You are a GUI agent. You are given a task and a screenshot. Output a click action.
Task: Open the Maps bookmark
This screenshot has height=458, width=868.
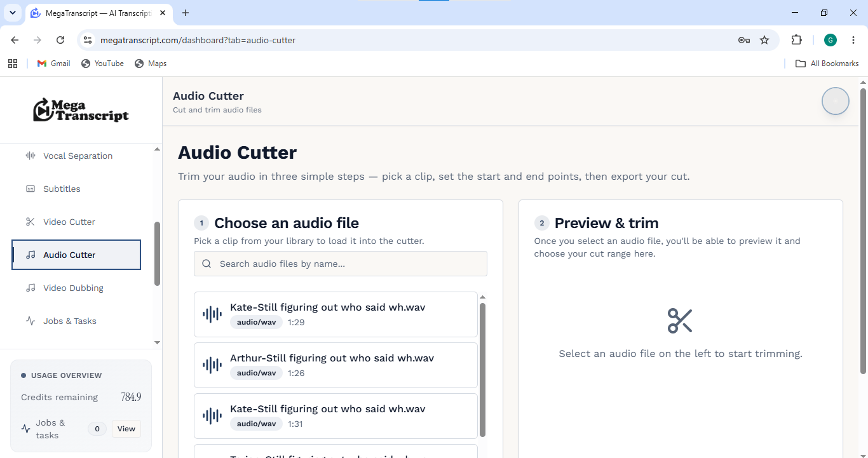point(151,64)
